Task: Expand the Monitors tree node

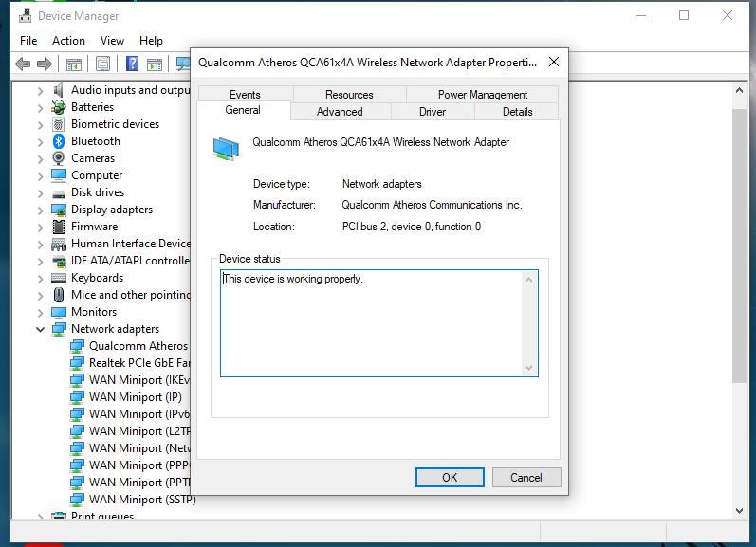Action: click(41, 312)
